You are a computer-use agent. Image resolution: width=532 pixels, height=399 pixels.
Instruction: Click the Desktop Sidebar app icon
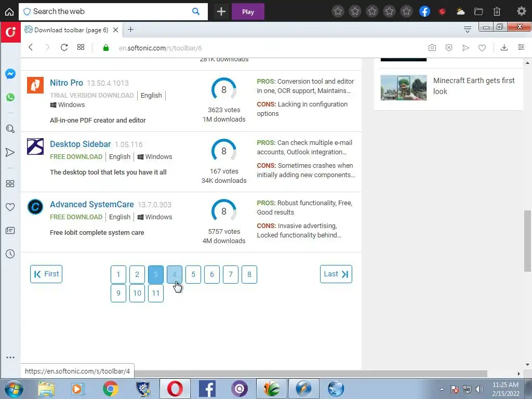pos(35,146)
